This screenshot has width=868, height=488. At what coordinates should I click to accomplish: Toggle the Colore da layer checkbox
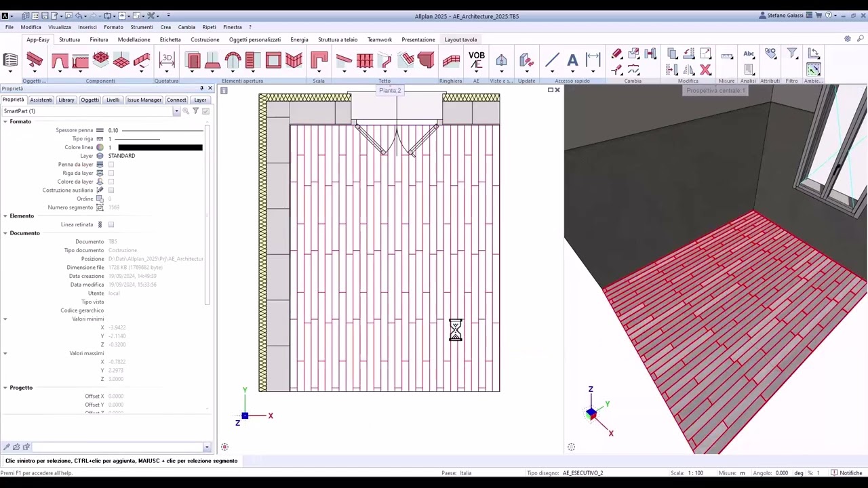(111, 182)
